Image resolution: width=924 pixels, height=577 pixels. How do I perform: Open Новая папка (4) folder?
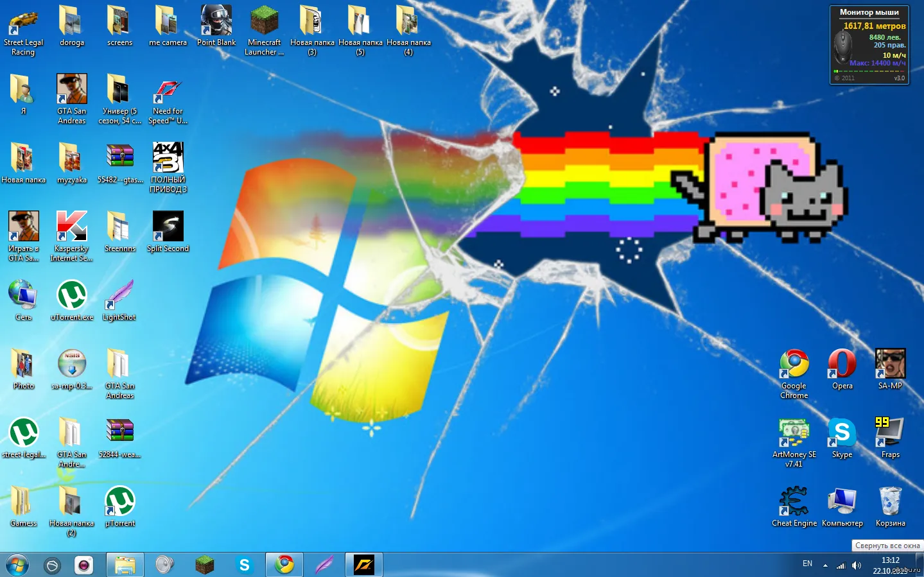[408, 30]
